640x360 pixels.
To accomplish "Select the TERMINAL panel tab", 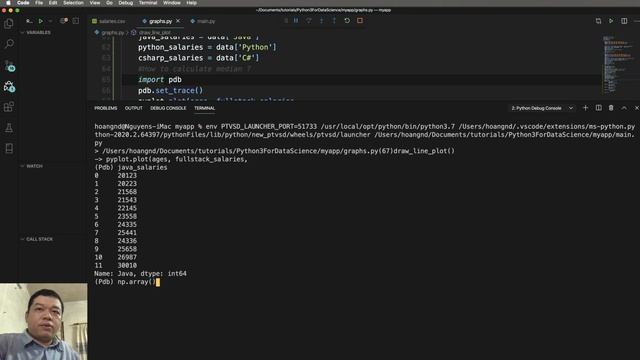I will pyautogui.click(x=204, y=108).
